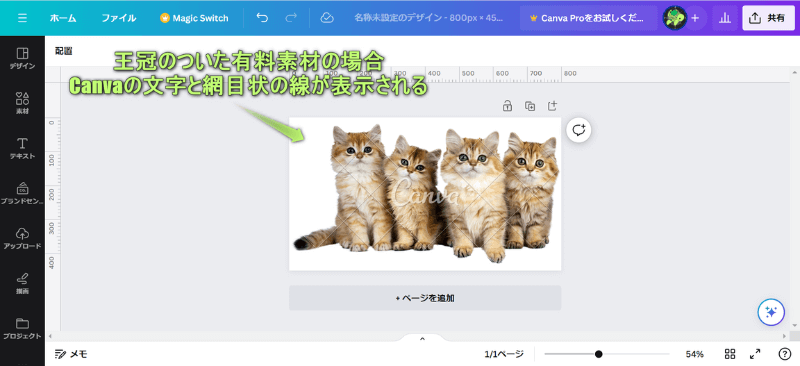Screen dimensions: 800x366
Task: Click the vertical scrollbar down arrow
Action: (793, 325)
